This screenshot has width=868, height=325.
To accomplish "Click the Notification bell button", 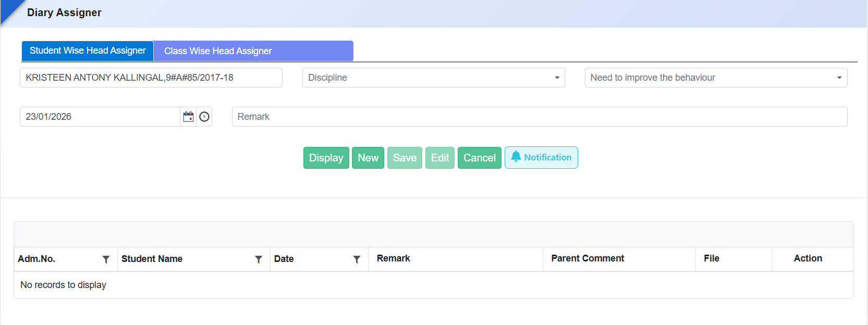I will 541,158.
